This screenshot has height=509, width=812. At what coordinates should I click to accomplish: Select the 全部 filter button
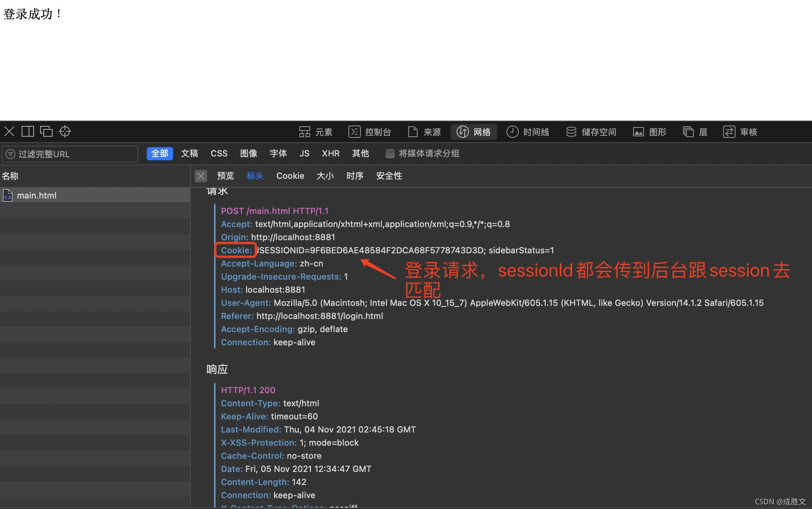coord(160,154)
